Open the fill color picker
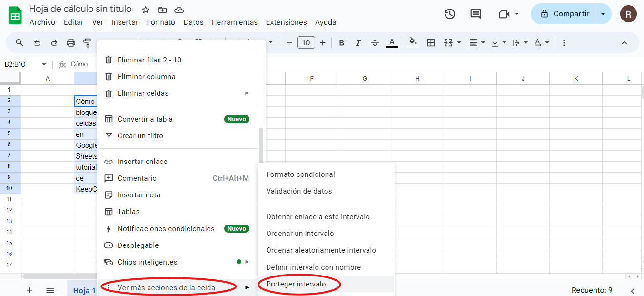The image size is (644, 296). (x=413, y=43)
